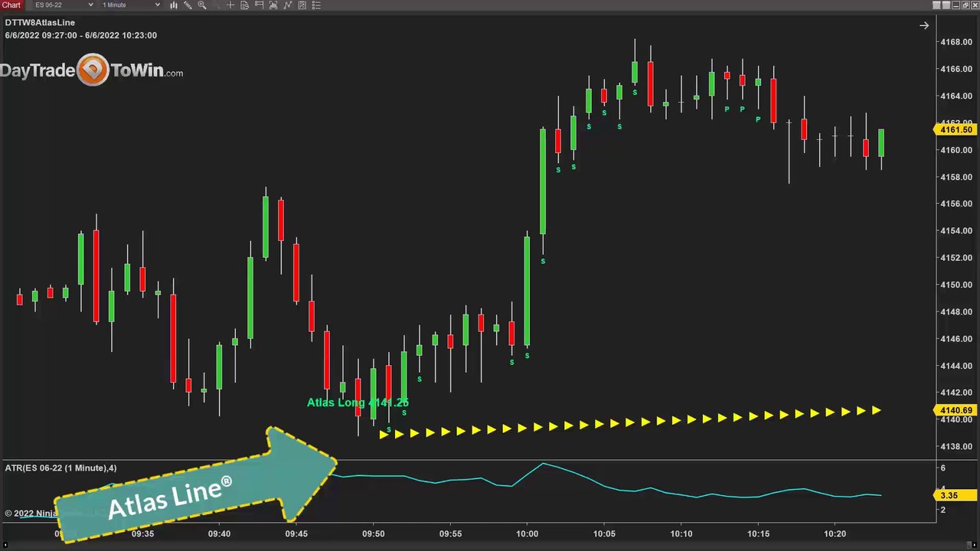Open the Chart menu button

(11, 5)
